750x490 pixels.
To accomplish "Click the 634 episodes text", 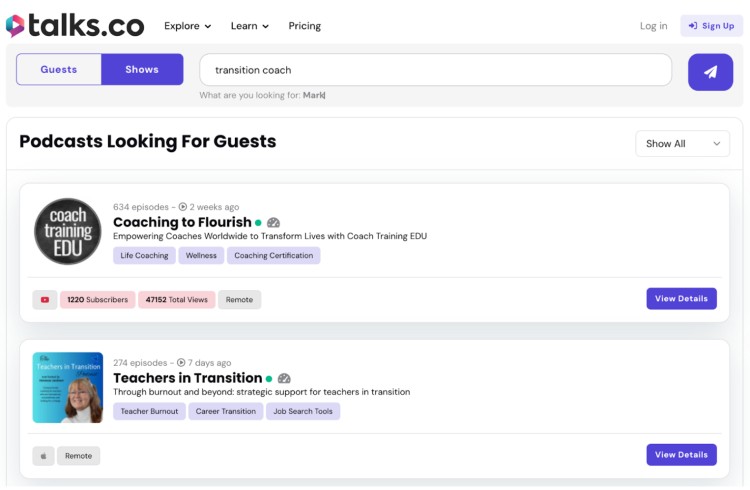I will pyautogui.click(x=141, y=207).
